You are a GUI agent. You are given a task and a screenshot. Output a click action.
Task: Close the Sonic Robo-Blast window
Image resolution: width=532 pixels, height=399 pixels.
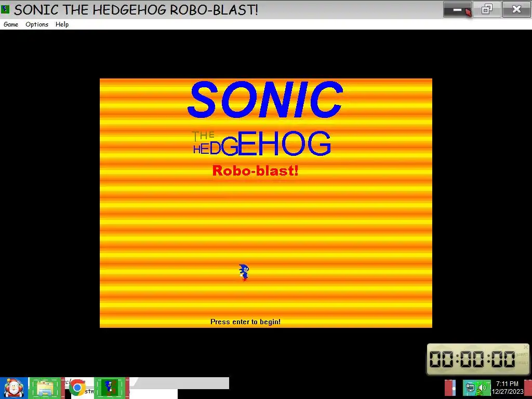coord(516,9)
